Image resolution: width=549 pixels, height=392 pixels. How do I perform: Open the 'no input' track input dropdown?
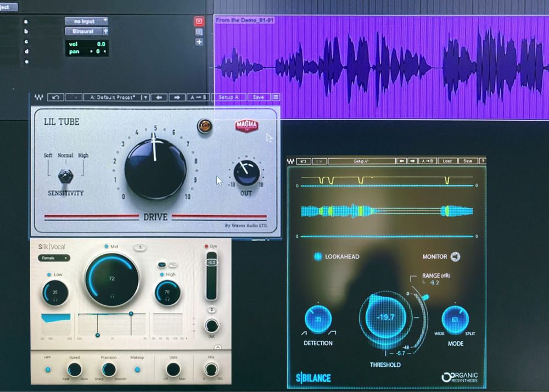point(87,21)
